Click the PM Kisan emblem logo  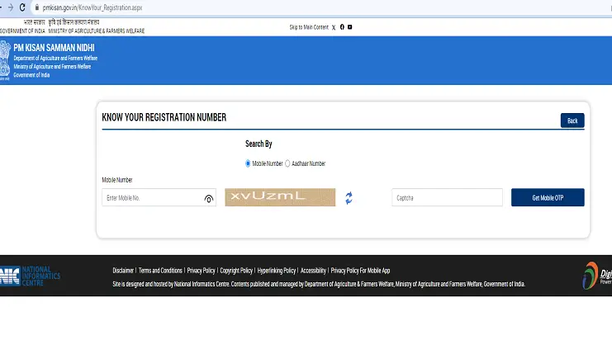tap(6, 59)
